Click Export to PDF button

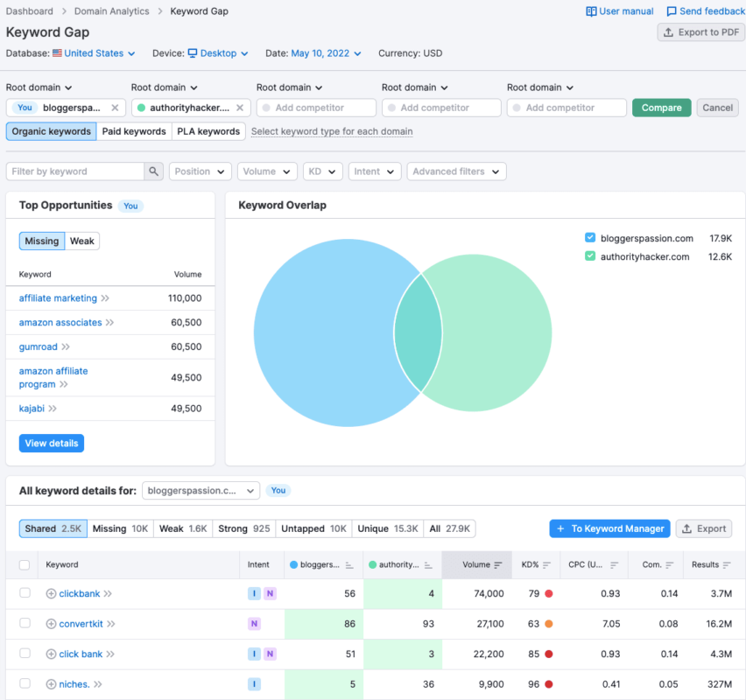(701, 32)
